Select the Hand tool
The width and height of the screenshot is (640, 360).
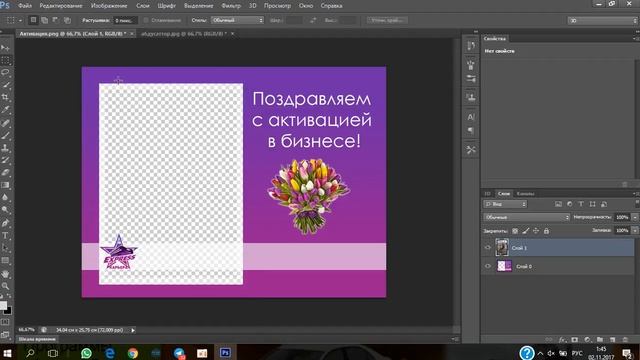coord(5,274)
